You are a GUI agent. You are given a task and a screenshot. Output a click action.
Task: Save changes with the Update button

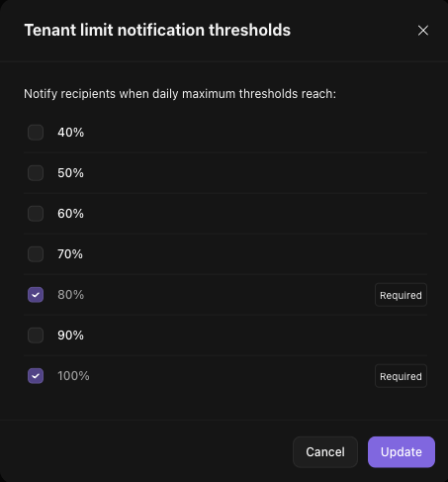point(402,452)
